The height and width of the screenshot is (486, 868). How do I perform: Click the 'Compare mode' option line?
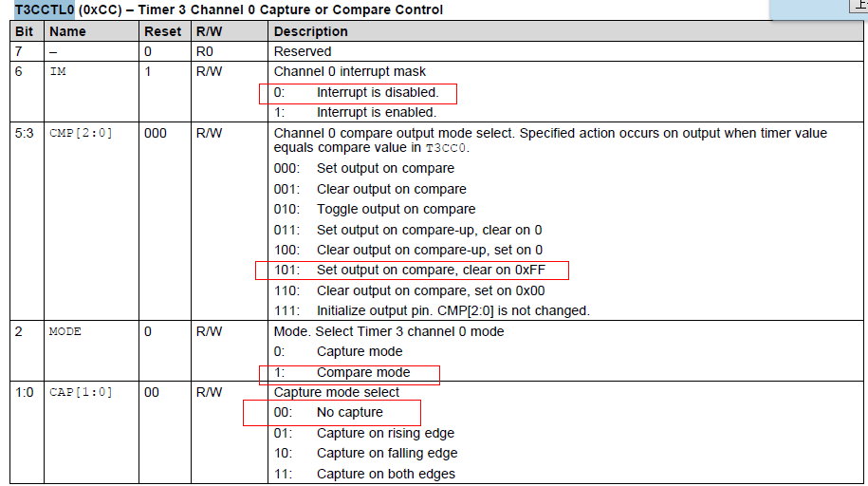342,372
